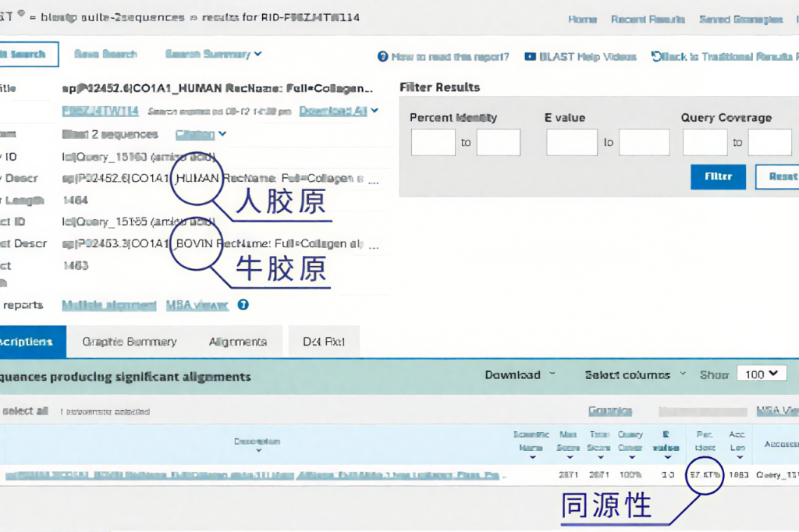Sort results by E value column arrow

pyautogui.click(x=667, y=458)
